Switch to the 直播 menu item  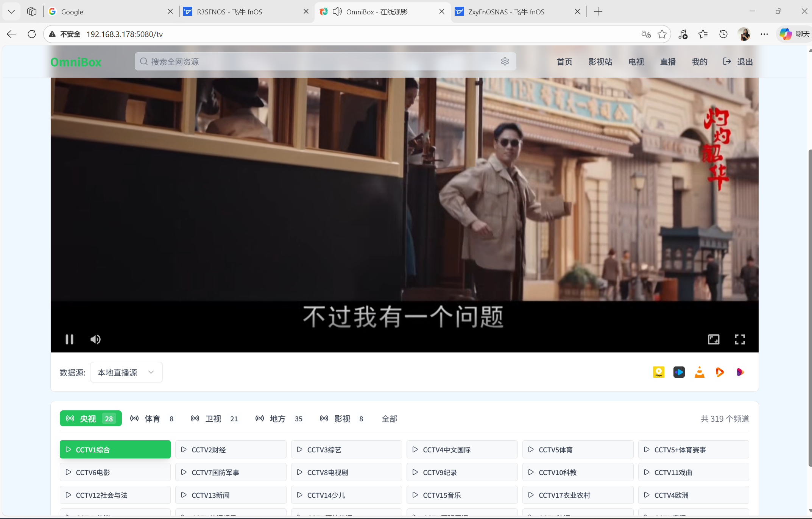coord(668,62)
